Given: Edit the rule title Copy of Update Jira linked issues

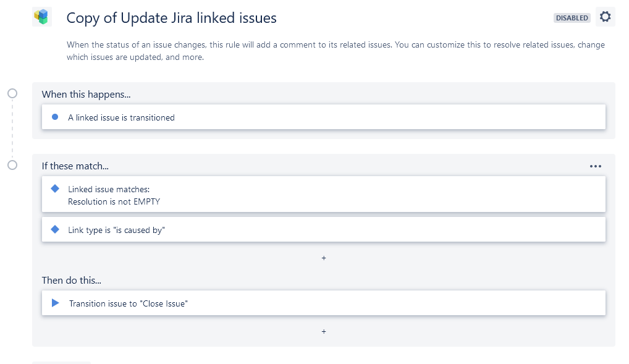Looking at the screenshot, I should tap(171, 17).
